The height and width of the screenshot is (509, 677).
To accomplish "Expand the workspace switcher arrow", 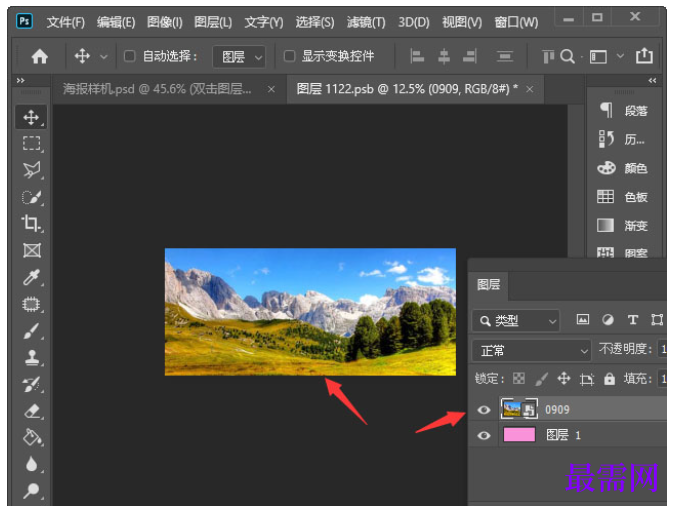I will point(620,56).
